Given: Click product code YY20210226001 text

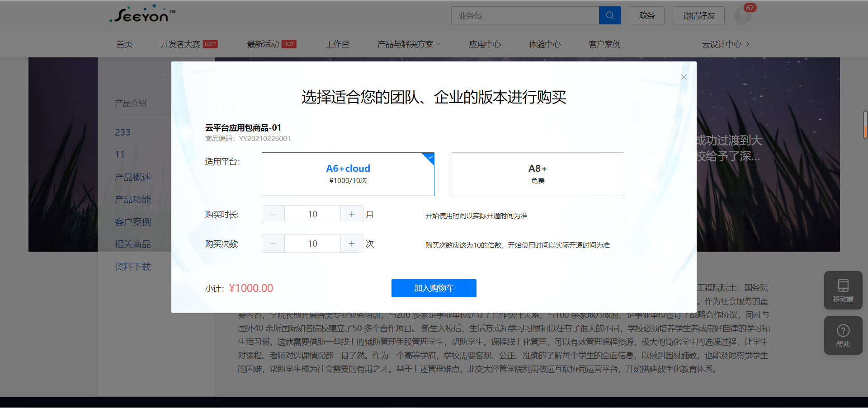Looking at the screenshot, I should (264, 139).
